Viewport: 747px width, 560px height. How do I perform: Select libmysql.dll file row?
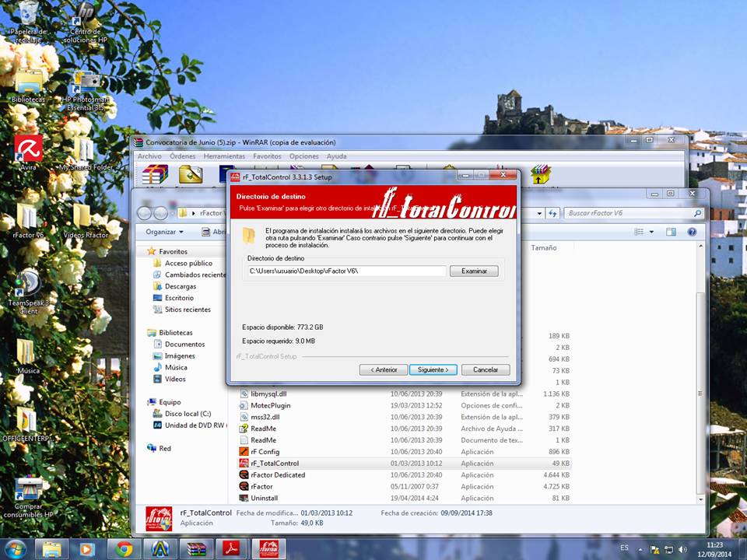click(x=404, y=394)
